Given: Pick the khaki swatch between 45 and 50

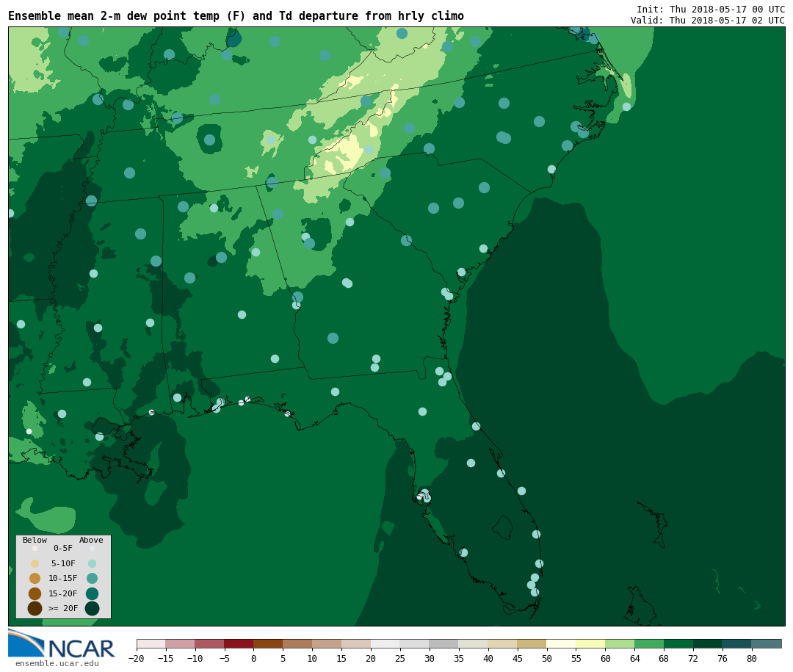Looking at the screenshot, I should tap(532, 643).
